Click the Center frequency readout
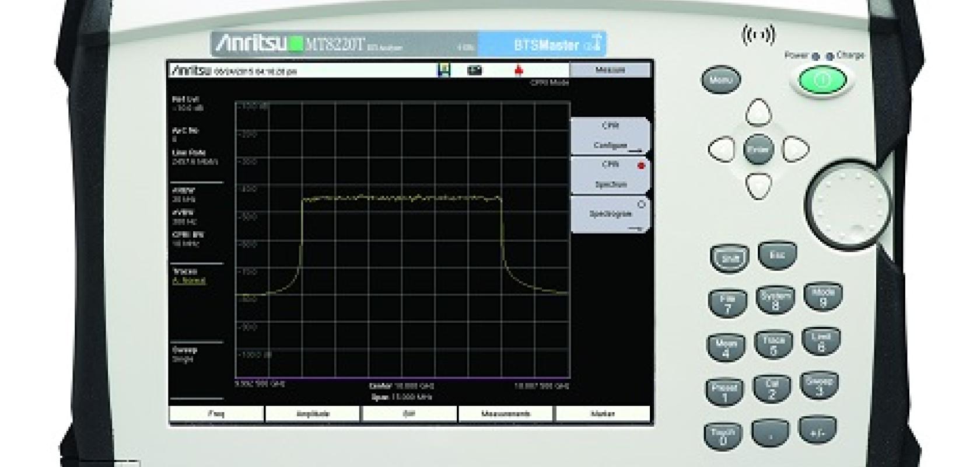This screenshot has height=467, width=980. pos(401,386)
